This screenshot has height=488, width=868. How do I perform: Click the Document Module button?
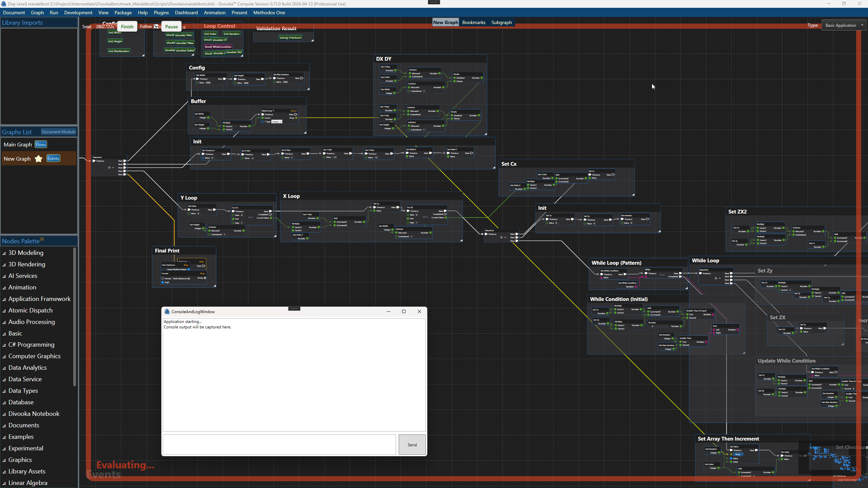pyautogui.click(x=58, y=132)
